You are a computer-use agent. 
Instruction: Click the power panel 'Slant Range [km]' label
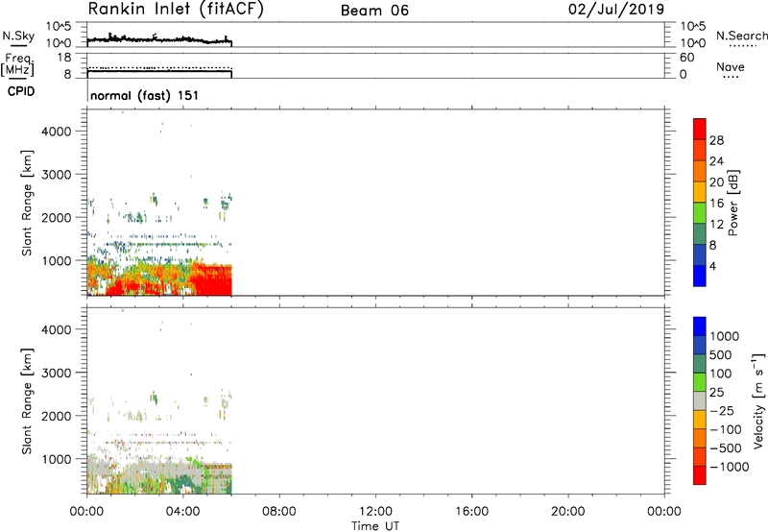pyautogui.click(x=27, y=203)
